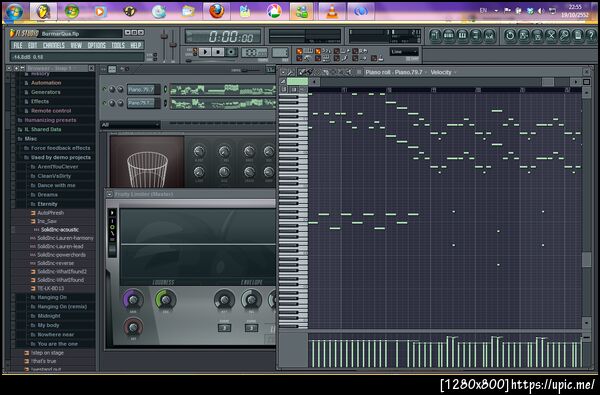The width and height of the screenshot is (600, 395).
Task: Open Fruity Limiter window menu arrow
Action: [x=109, y=194]
